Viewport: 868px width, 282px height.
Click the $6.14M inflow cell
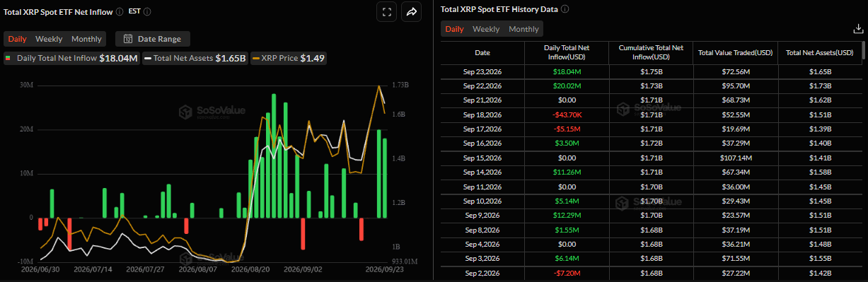[566, 258]
